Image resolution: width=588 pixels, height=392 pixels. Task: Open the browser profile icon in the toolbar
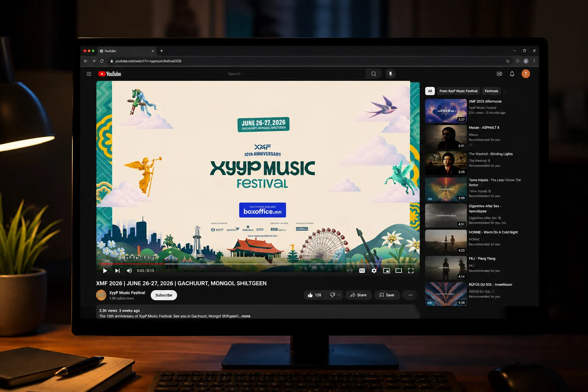526,61
